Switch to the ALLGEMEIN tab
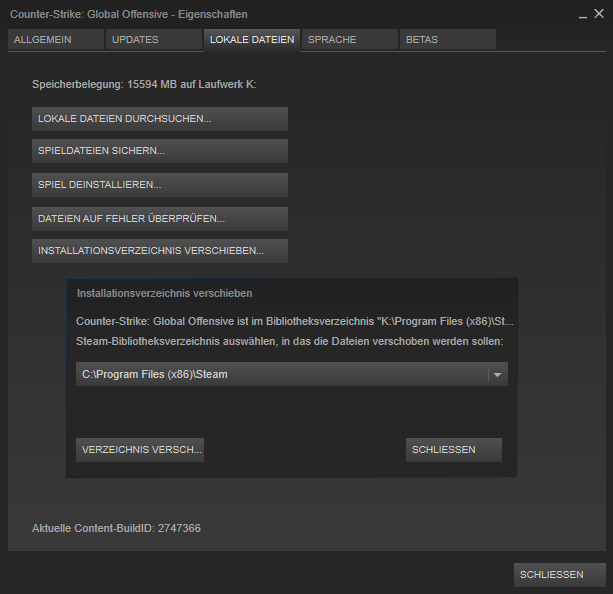 tap(56, 39)
